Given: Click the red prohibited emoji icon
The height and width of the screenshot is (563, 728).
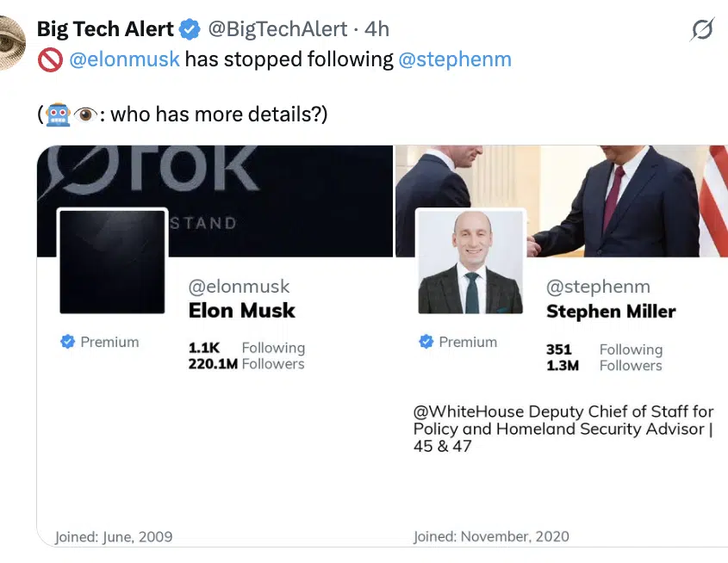Looking at the screenshot, I should pos(50,60).
